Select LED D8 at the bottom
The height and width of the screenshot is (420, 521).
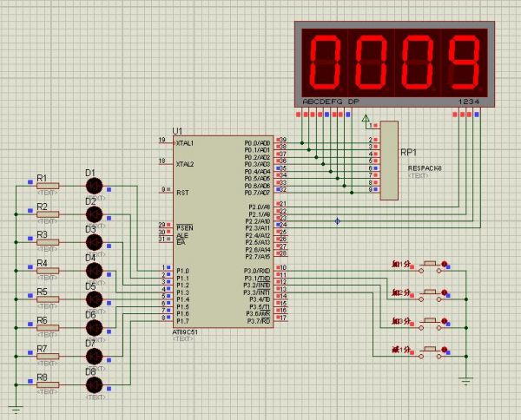point(93,384)
